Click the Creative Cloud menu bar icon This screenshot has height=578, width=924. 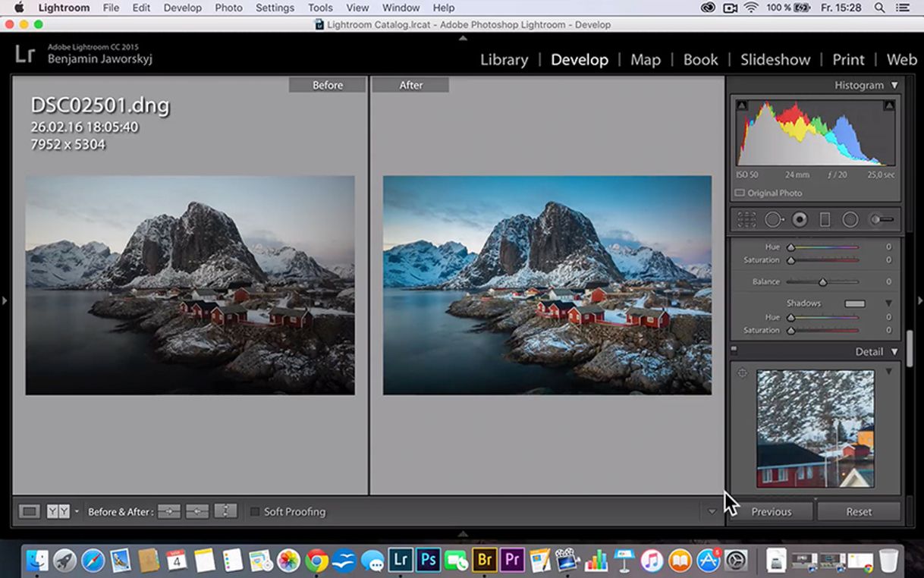(x=708, y=8)
